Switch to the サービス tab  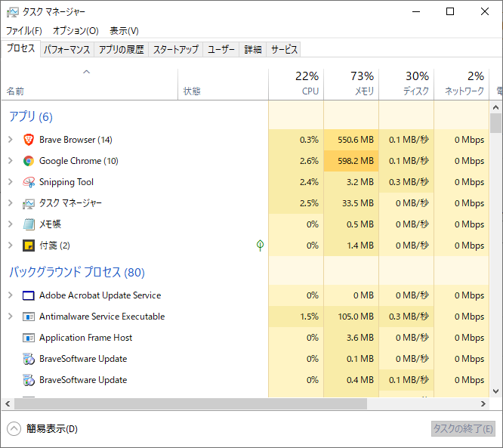pos(284,49)
